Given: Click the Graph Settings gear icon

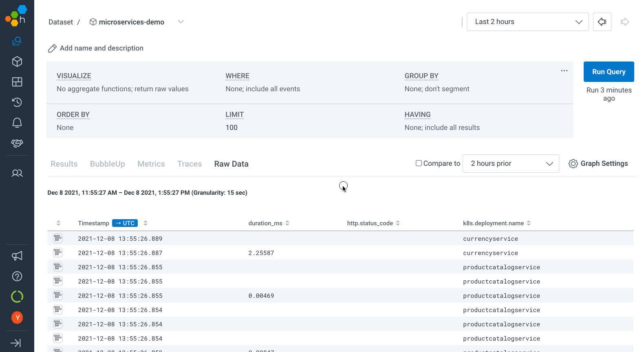Looking at the screenshot, I should click(x=573, y=163).
